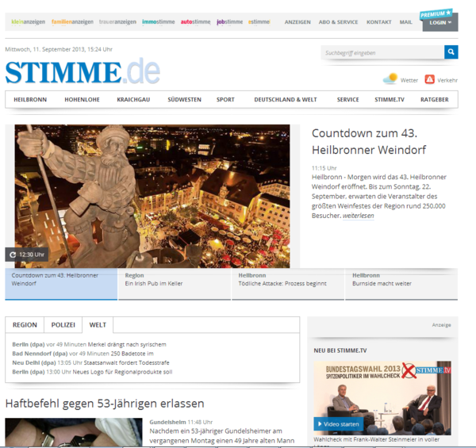Click the STIMME.de logo
476x448 pixels.
coord(82,72)
